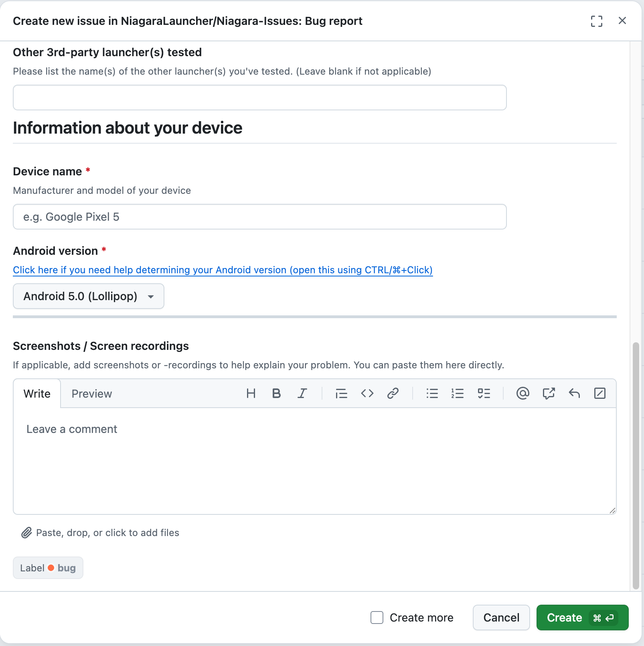
Task: Select the Write tab
Action: coord(37,394)
